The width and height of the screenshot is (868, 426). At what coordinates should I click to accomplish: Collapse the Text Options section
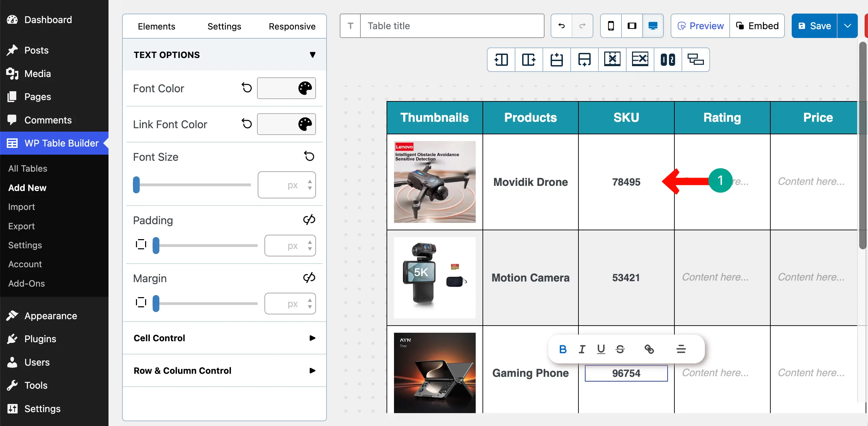pyautogui.click(x=312, y=55)
